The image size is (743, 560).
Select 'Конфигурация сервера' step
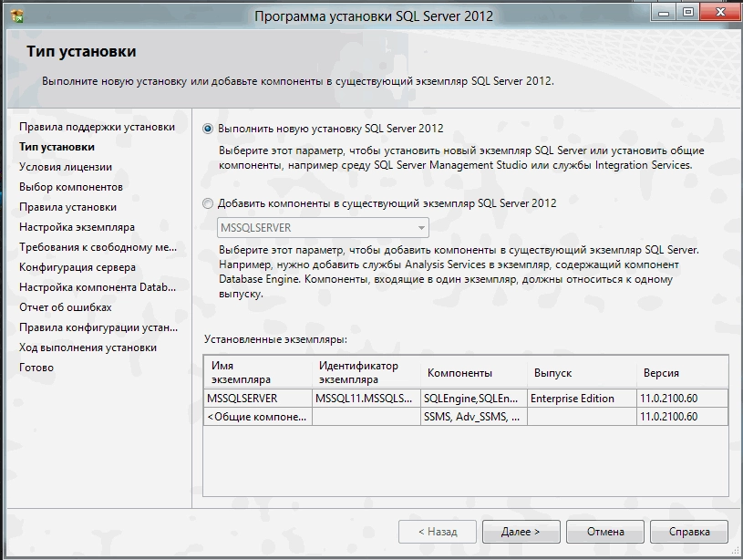(77, 267)
